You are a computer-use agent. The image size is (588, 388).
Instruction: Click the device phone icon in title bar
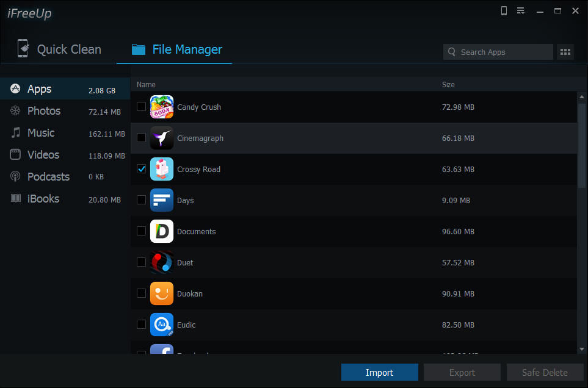504,11
